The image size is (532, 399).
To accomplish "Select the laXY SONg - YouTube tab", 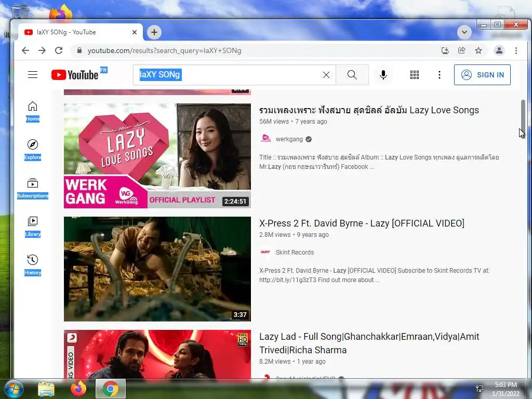I will (80, 32).
